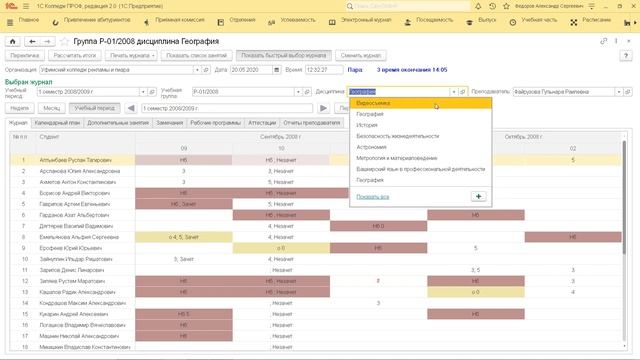Open Дисциплина record via open icon
This screenshot has height=360, width=640.
tap(463, 92)
